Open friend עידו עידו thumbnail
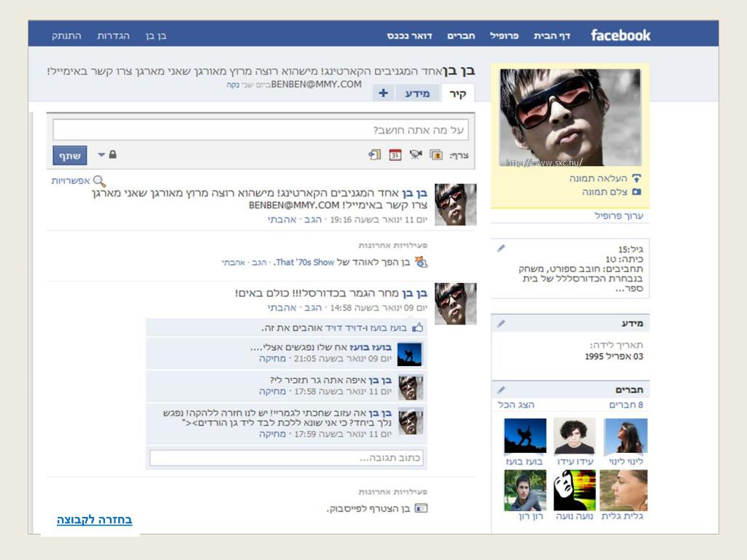The height and width of the screenshot is (560, 747). click(575, 436)
